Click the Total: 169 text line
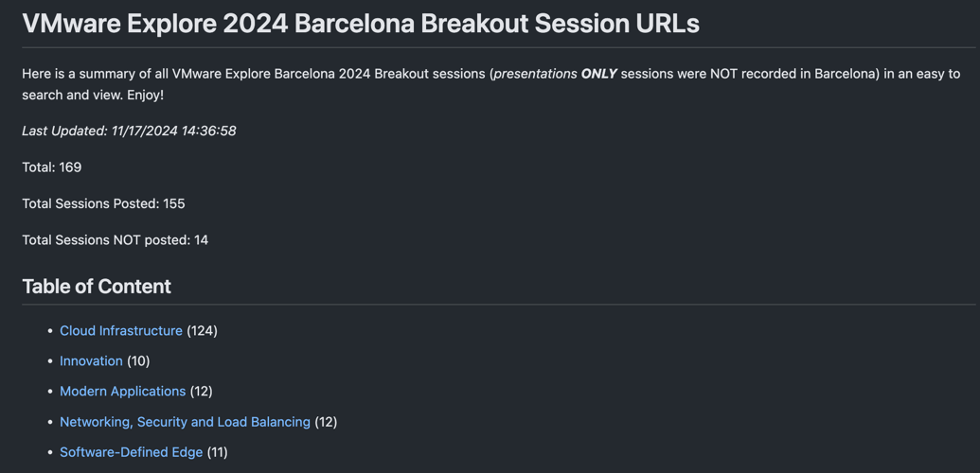Viewport: 980px width, 473px height. point(52,167)
